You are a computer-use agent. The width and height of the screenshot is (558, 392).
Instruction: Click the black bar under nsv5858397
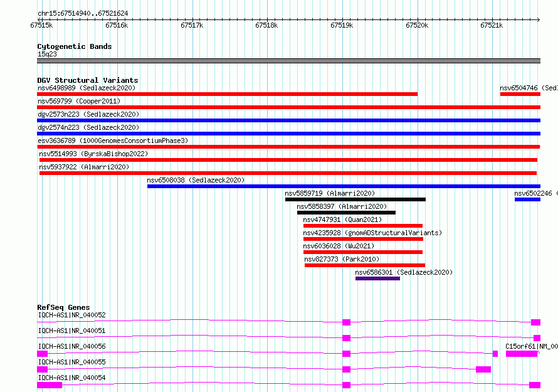pos(346,213)
